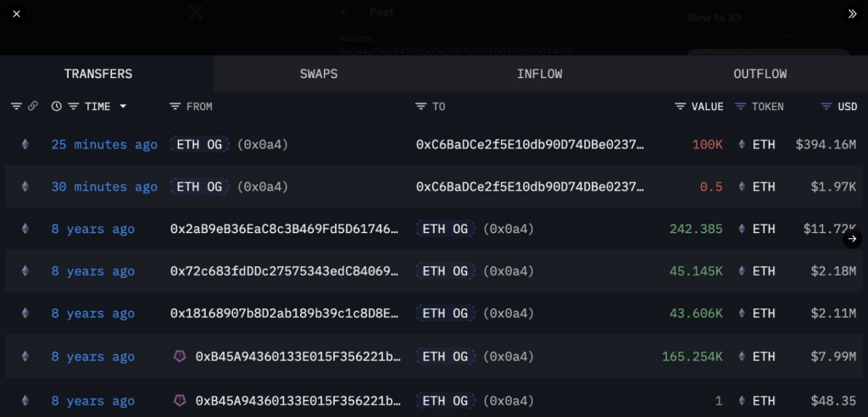Close the image viewer with X button
Image resolution: width=868 pixels, height=417 pixels.
tap(16, 14)
